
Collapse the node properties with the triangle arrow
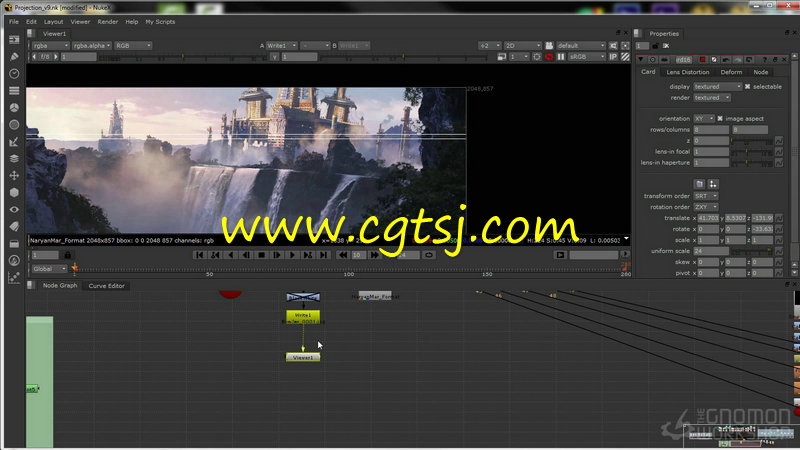click(641, 60)
